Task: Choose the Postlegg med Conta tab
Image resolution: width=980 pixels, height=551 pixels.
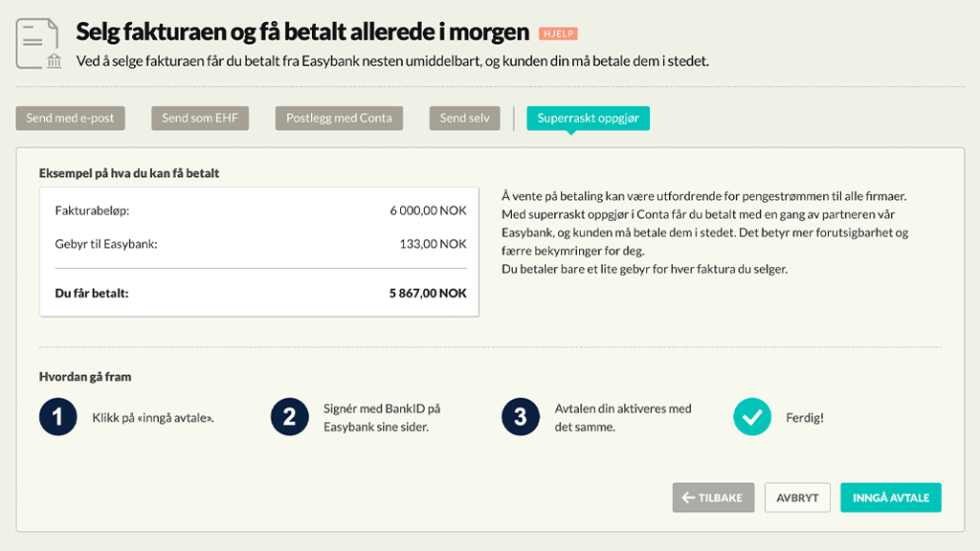Action: (x=339, y=118)
